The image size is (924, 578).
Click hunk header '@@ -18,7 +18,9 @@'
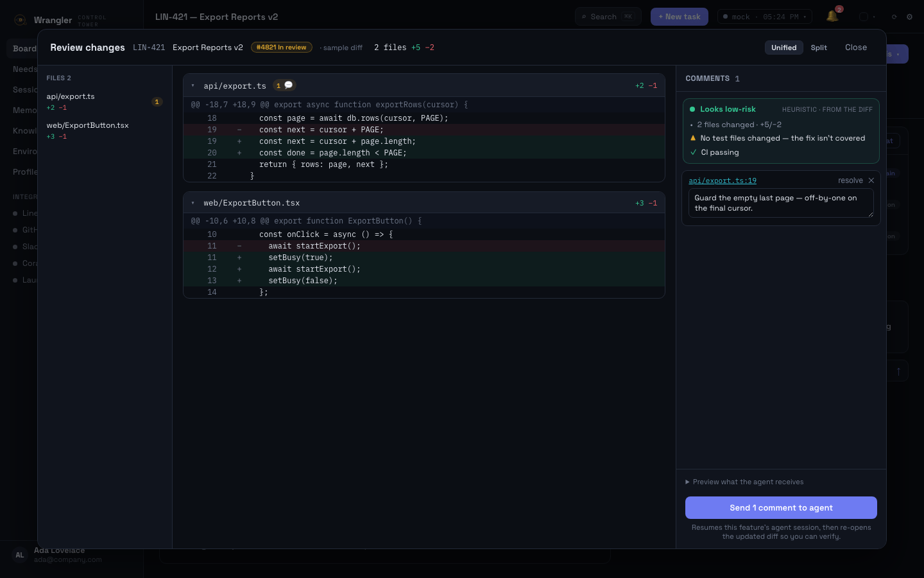[x=424, y=105]
